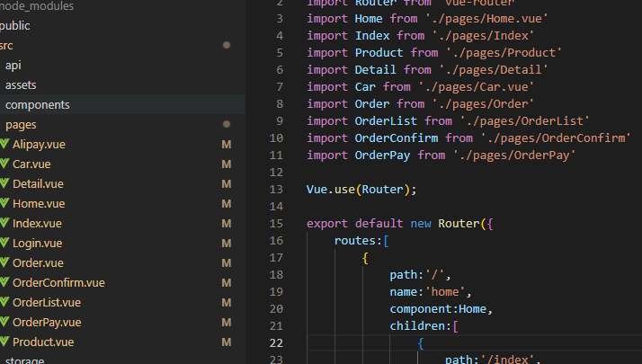The height and width of the screenshot is (364, 642).
Task: Click the Vue.use(Router); statement
Action: pos(361,190)
